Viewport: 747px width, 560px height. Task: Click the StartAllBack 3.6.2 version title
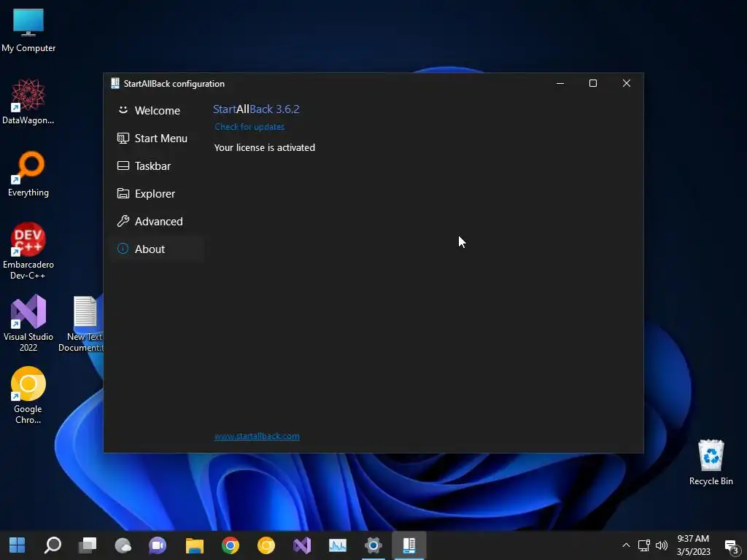(x=256, y=109)
